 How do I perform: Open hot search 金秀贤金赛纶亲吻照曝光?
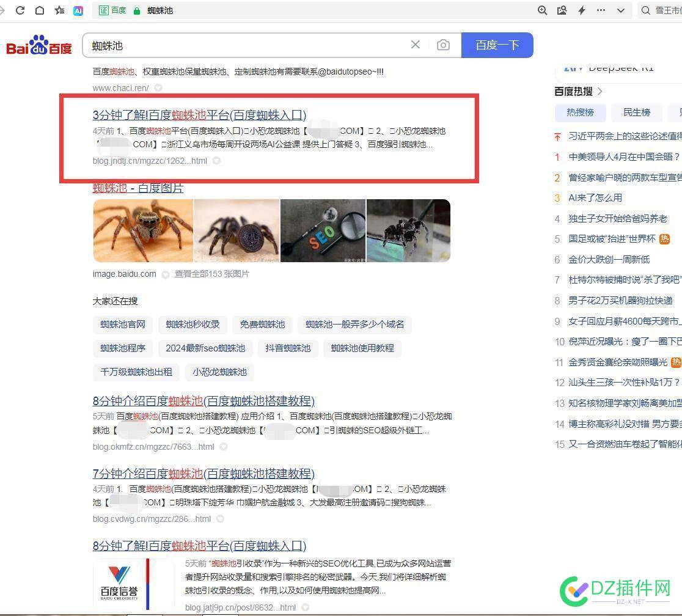point(618,362)
